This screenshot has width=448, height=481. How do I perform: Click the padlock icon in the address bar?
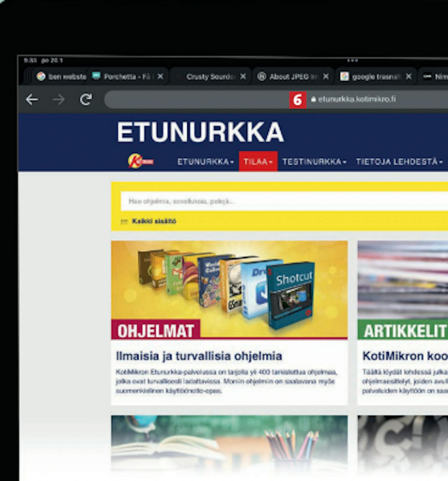[x=313, y=99]
